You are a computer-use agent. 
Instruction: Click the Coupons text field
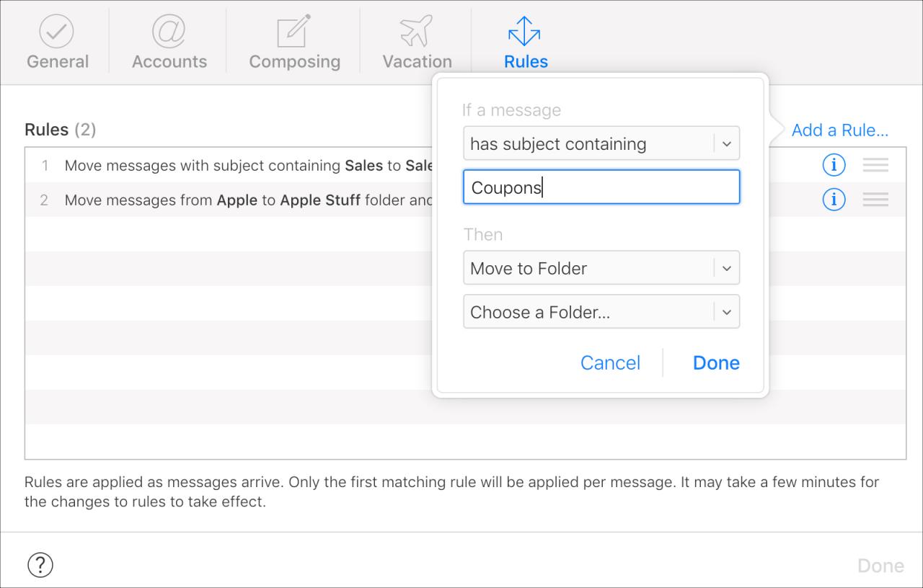(x=601, y=187)
